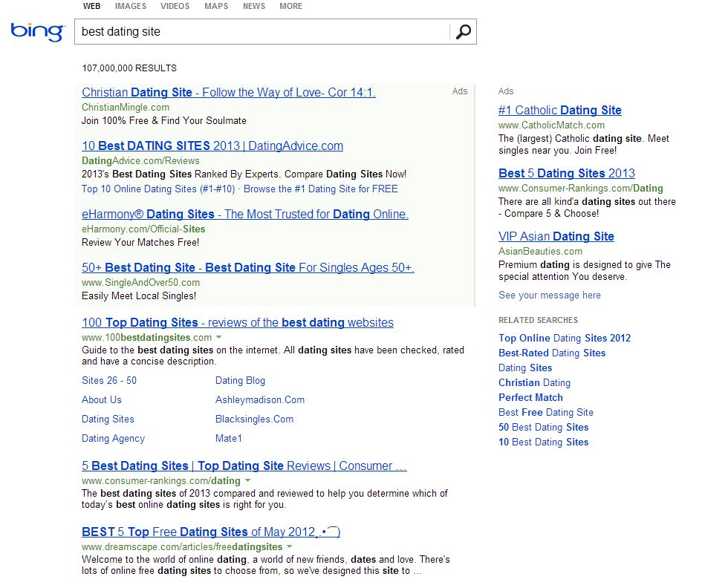Switch to the IMAGES tab

pos(131,6)
